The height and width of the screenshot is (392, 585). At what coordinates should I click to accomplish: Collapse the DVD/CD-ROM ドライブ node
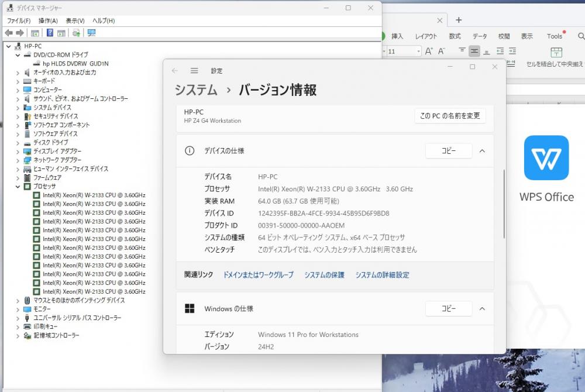[x=18, y=55]
